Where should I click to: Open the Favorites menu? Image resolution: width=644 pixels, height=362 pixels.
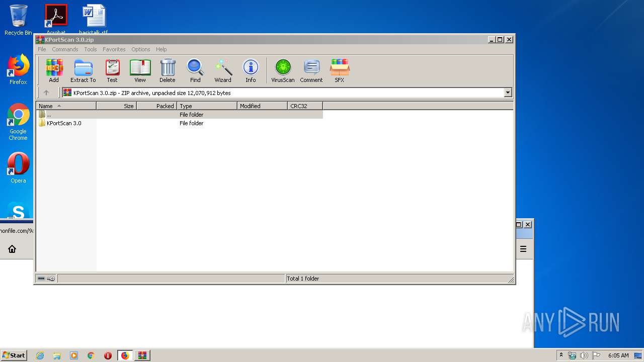(x=114, y=49)
